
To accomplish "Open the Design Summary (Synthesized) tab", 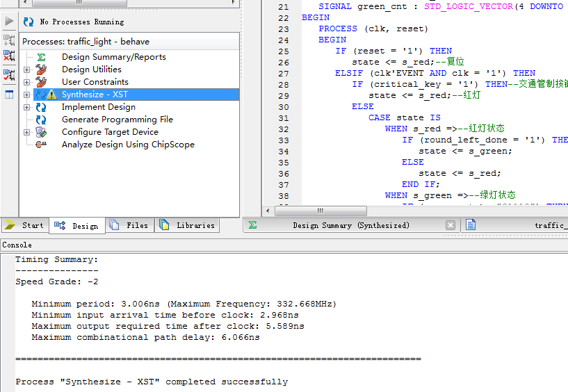I will coord(350,225).
